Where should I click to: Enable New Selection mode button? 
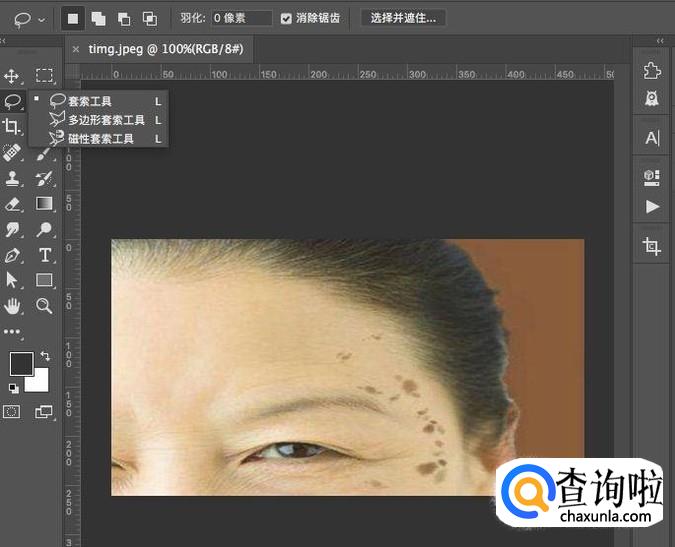click(72, 18)
